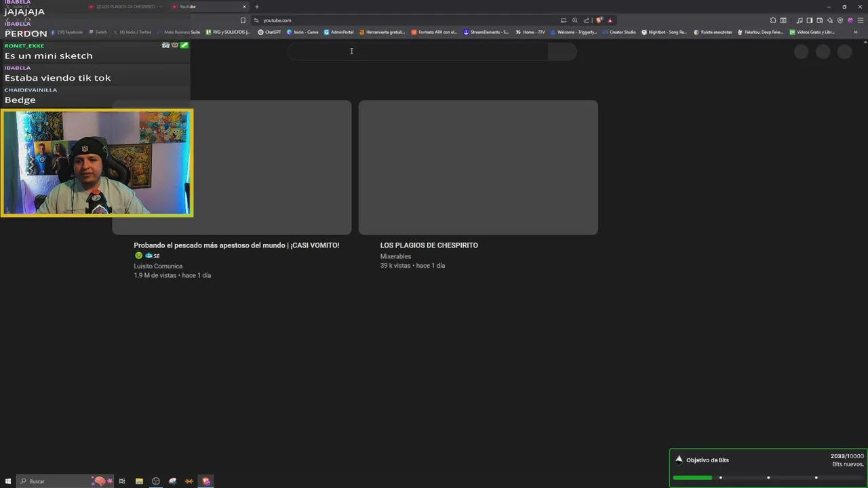The height and width of the screenshot is (488, 868).
Task: Open the StreamElements bookmark
Action: coord(486,32)
